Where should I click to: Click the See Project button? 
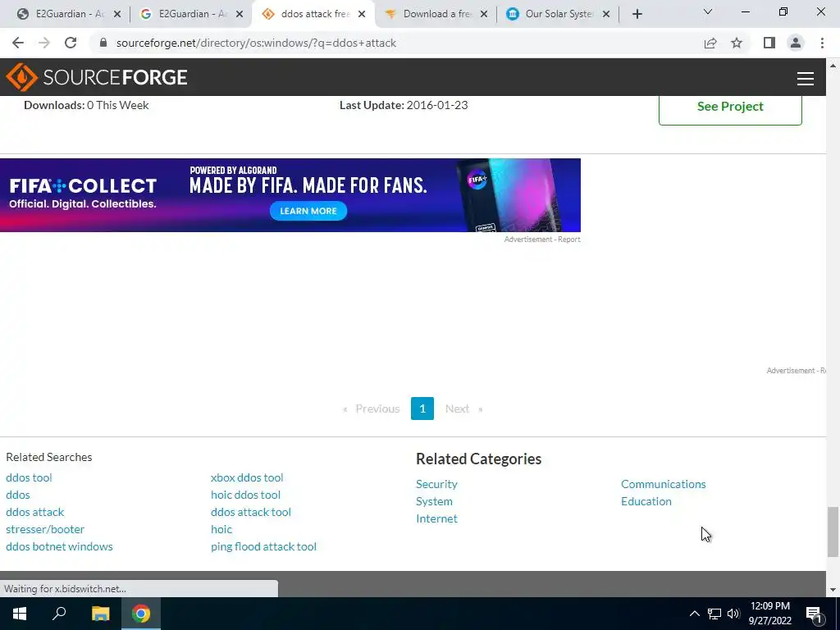(x=730, y=107)
